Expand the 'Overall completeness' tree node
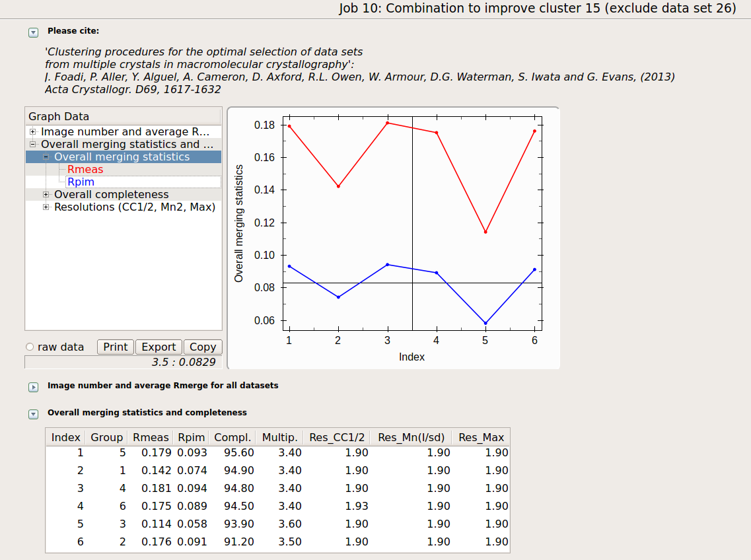 pyautogui.click(x=46, y=195)
